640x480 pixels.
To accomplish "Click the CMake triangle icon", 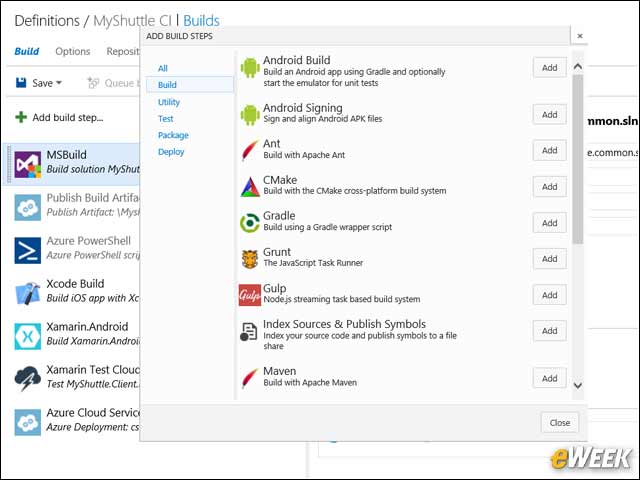I will click(250, 187).
